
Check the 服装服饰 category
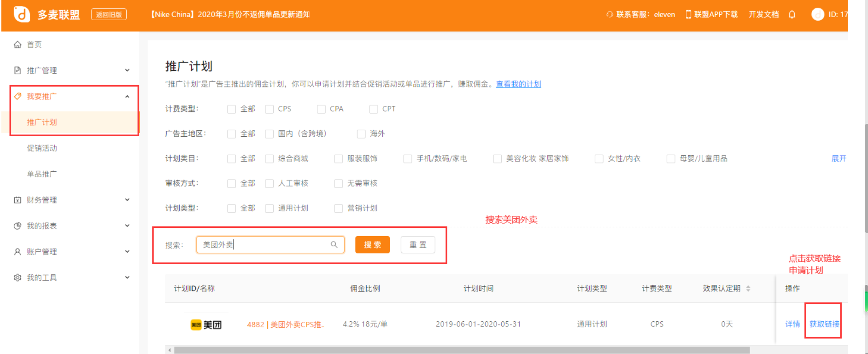[338, 159]
